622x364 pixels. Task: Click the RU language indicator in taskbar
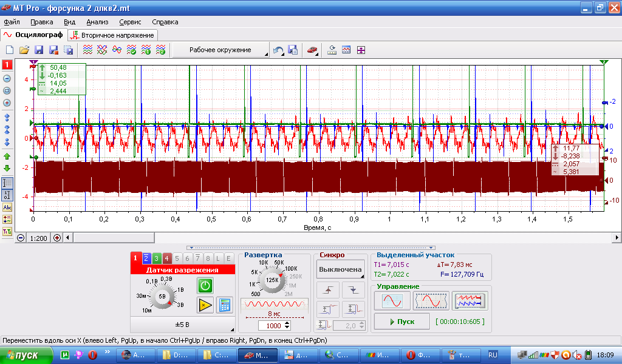click(x=493, y=355)
